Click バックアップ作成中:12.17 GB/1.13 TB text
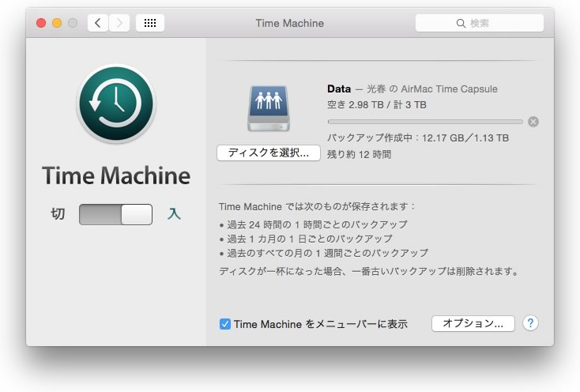580x392 pixels. 418,138
